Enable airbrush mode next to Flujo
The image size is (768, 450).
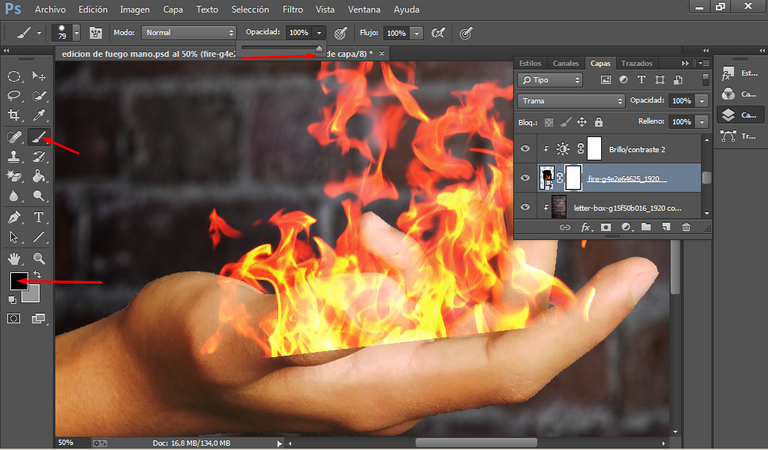coord(438,33)
